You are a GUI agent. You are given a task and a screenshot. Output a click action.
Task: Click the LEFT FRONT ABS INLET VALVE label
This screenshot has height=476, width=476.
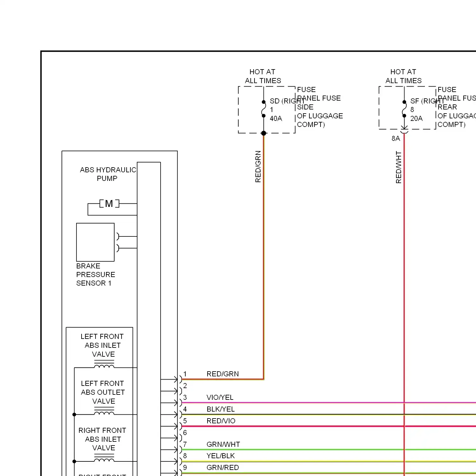[x=102, y=345]
